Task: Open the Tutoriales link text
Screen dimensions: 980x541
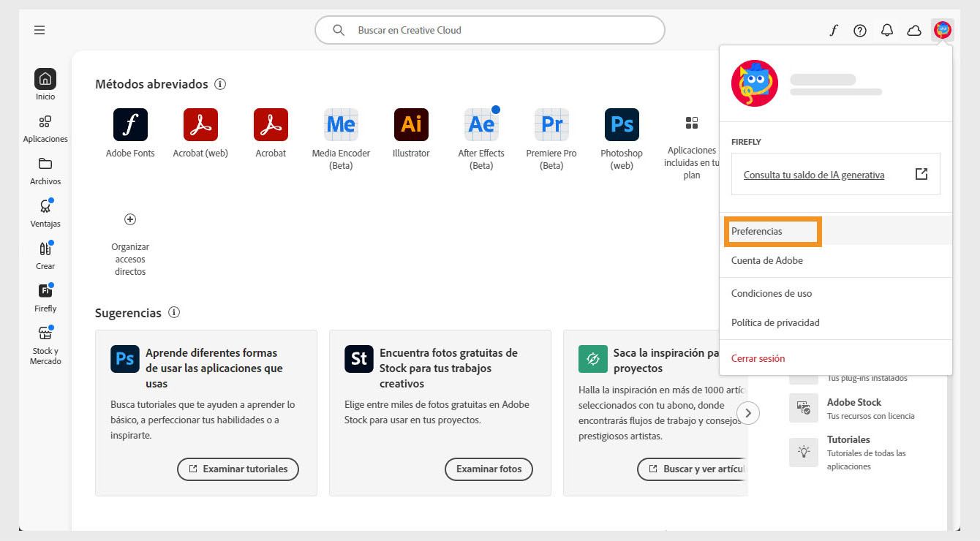Action: pyautogui.click(x=848, y=439)
